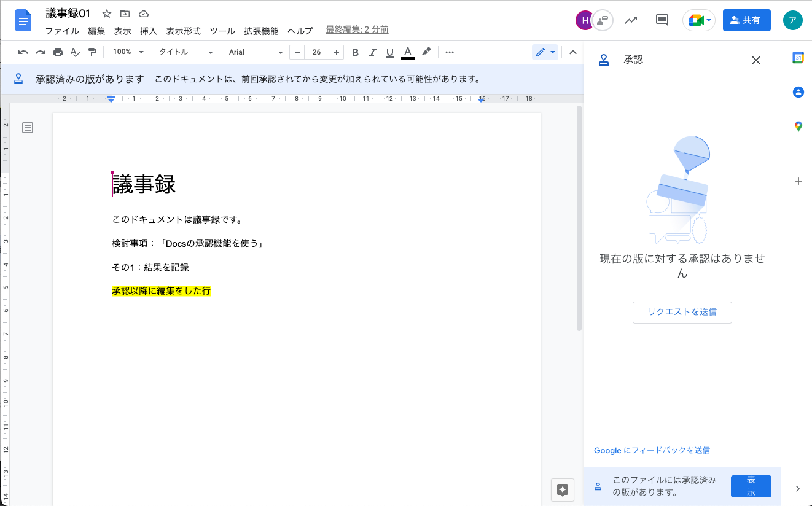812x506 pixels.
Task: Hide side panel with right chevron
Action: [798, 489]
